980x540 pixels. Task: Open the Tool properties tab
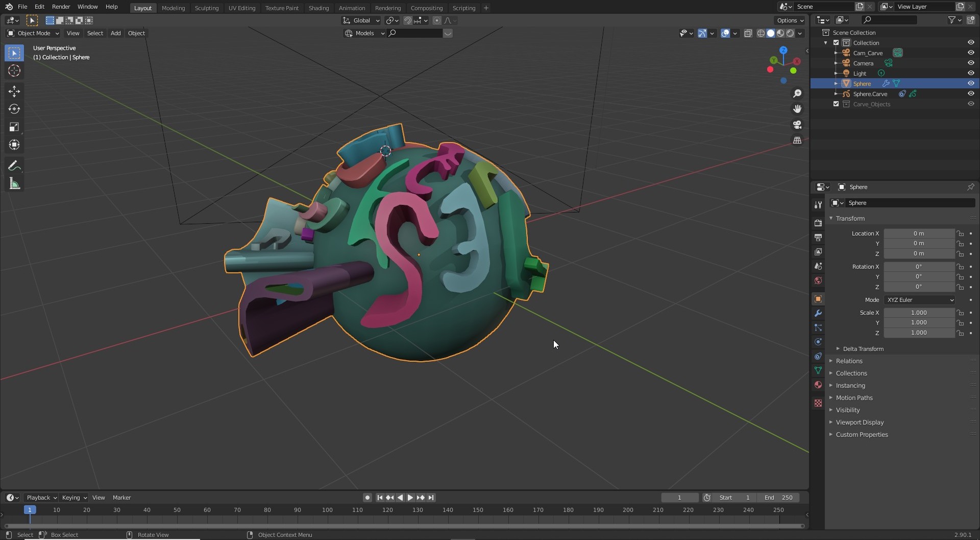pyautogui.click(x=818, y=204)
